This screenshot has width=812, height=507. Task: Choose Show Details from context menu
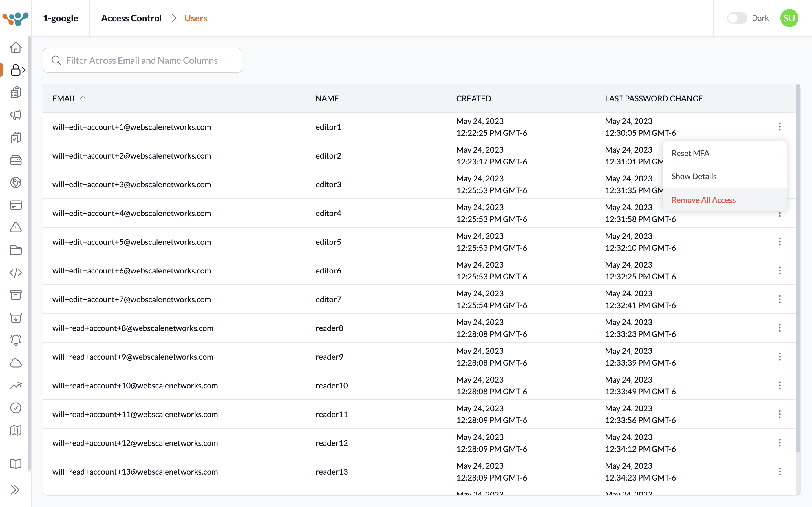(x=694, y=176)
